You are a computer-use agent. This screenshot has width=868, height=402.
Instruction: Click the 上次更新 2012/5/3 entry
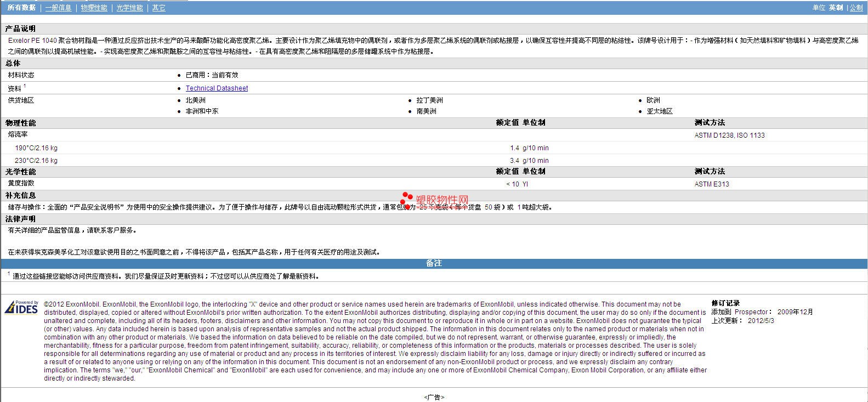(743, 321)
